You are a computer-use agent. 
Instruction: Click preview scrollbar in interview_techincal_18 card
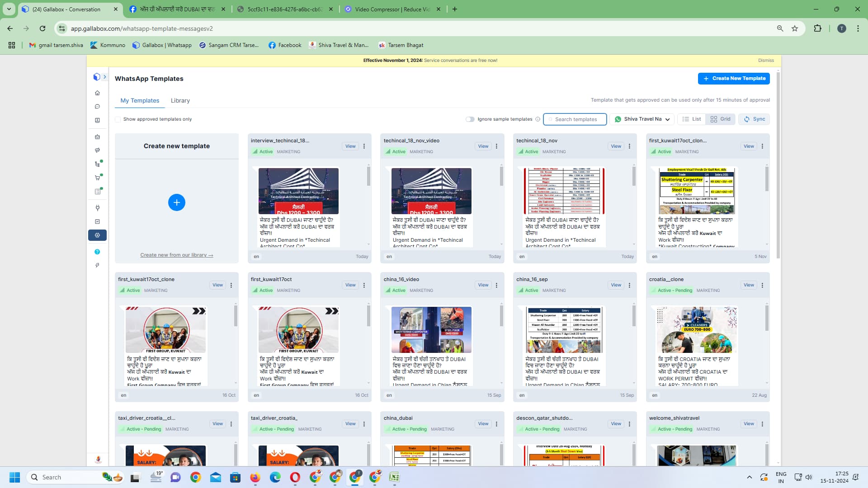pos(368,177)
